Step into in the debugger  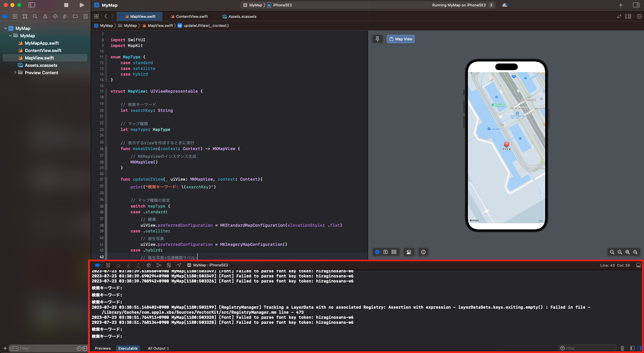128,265
